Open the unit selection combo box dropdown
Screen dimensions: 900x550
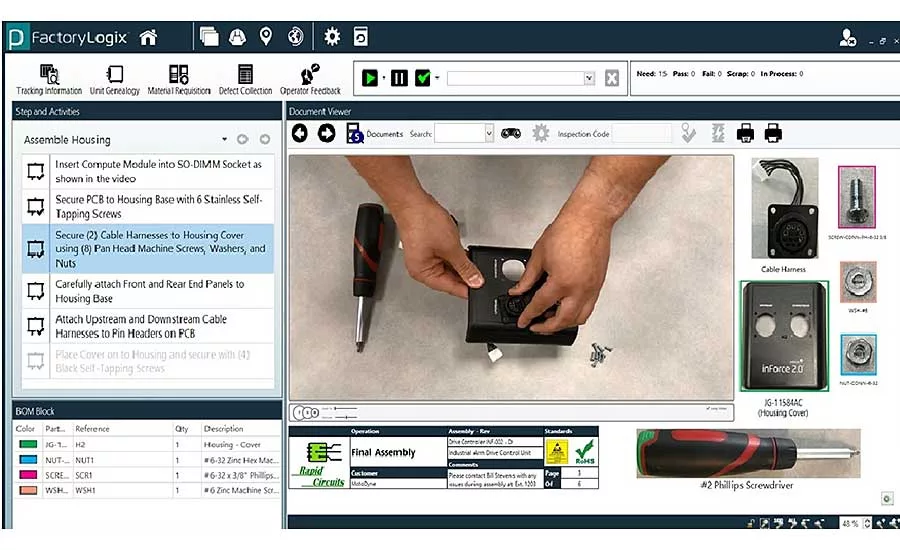(589, 78)
